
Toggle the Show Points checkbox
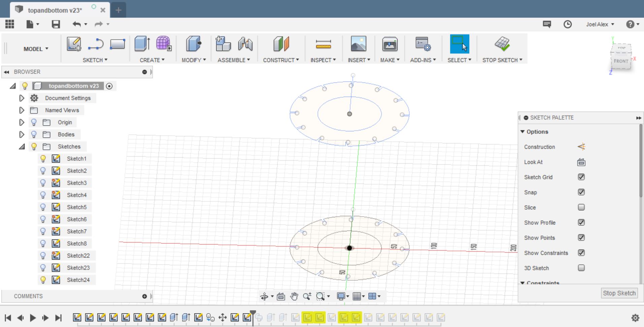pyautogui.click(x=581, y=238)
